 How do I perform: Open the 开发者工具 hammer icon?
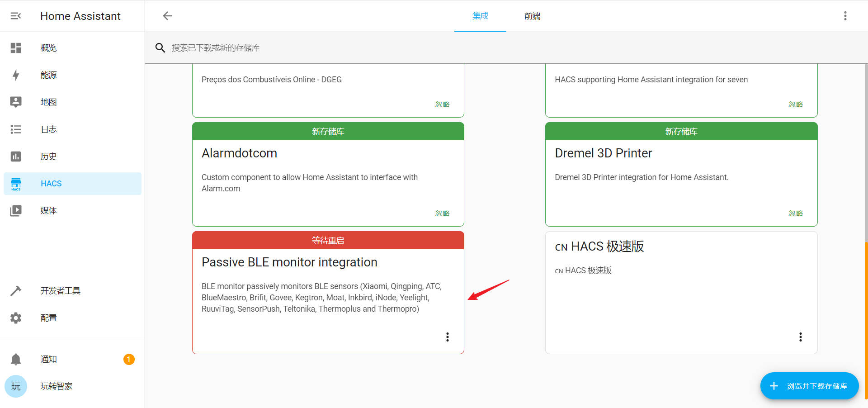point(16,290)
